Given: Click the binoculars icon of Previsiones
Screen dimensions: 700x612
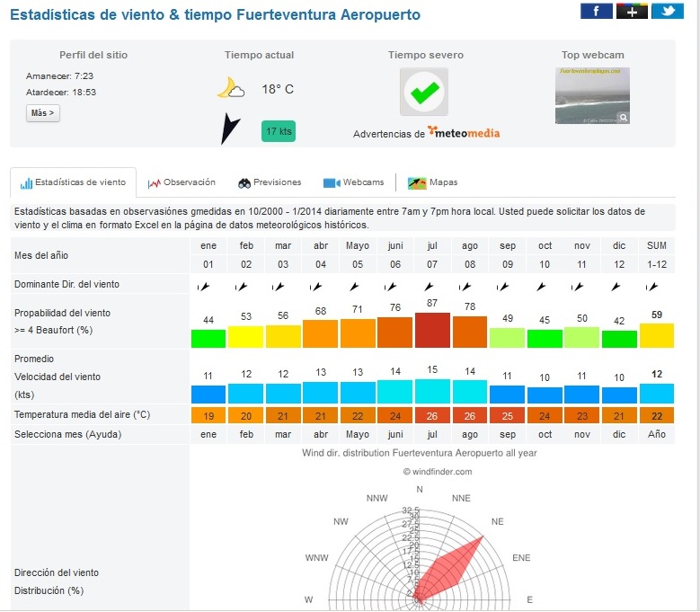Looking at the screenshot, I should coord(244,183).
